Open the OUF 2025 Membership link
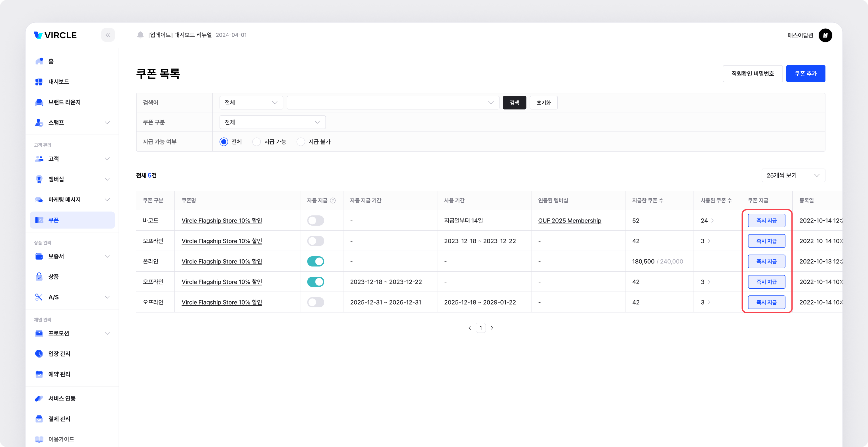The width and height of the screenshot is (868, 447). [x=569, y=221]
